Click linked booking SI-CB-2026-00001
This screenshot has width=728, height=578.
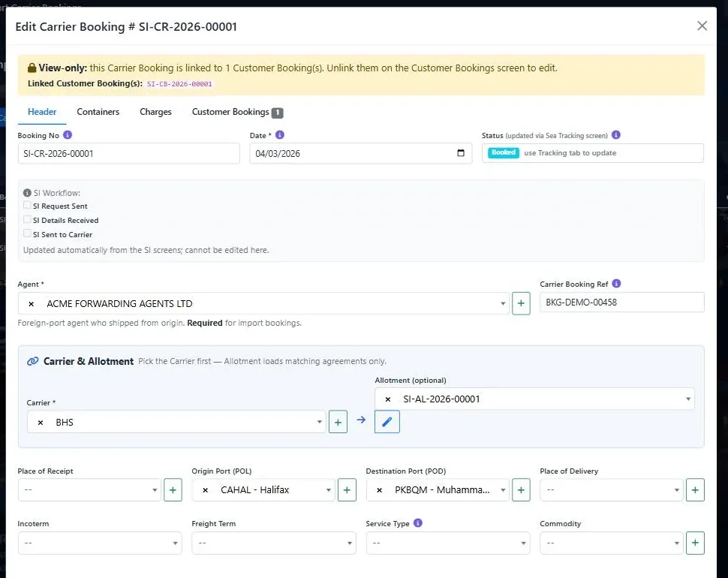point(179,84)
